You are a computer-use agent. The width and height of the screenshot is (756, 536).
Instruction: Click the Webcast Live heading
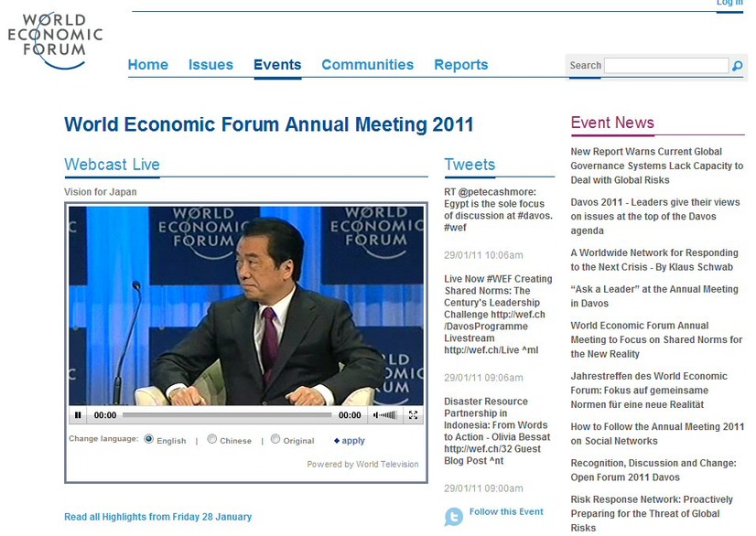coord(112,165)
